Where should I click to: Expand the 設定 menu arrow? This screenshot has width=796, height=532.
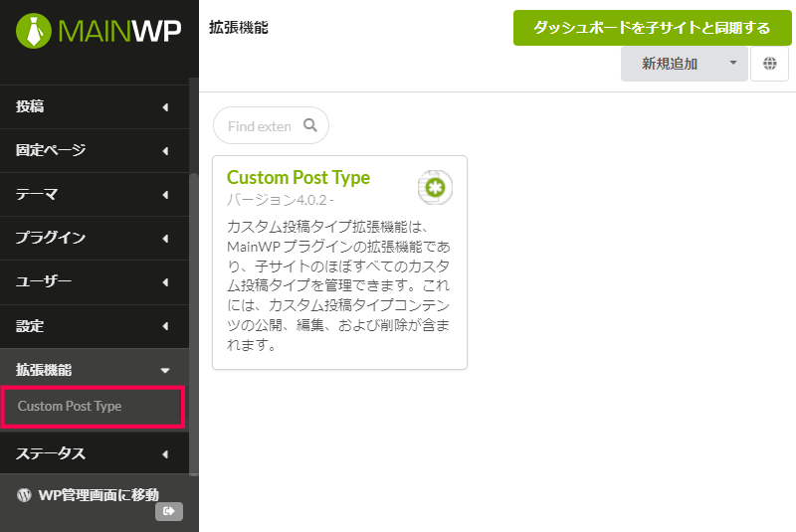point(165,326)
